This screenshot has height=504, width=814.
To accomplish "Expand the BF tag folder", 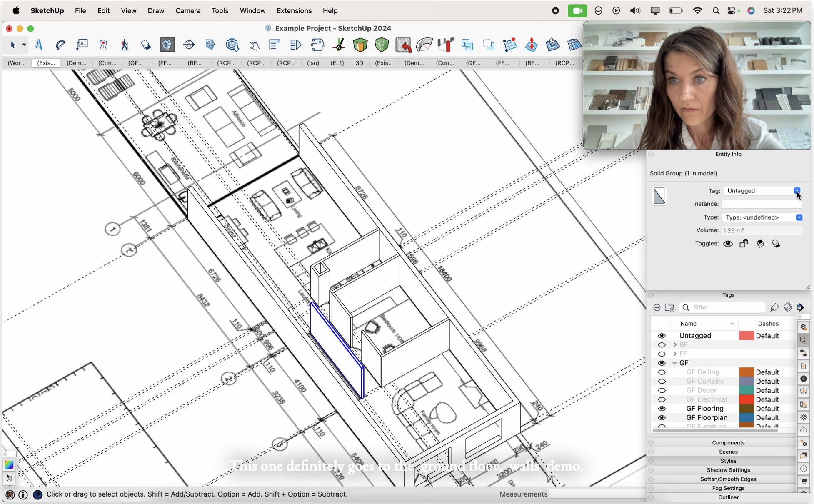I will (x=675, y=344).
